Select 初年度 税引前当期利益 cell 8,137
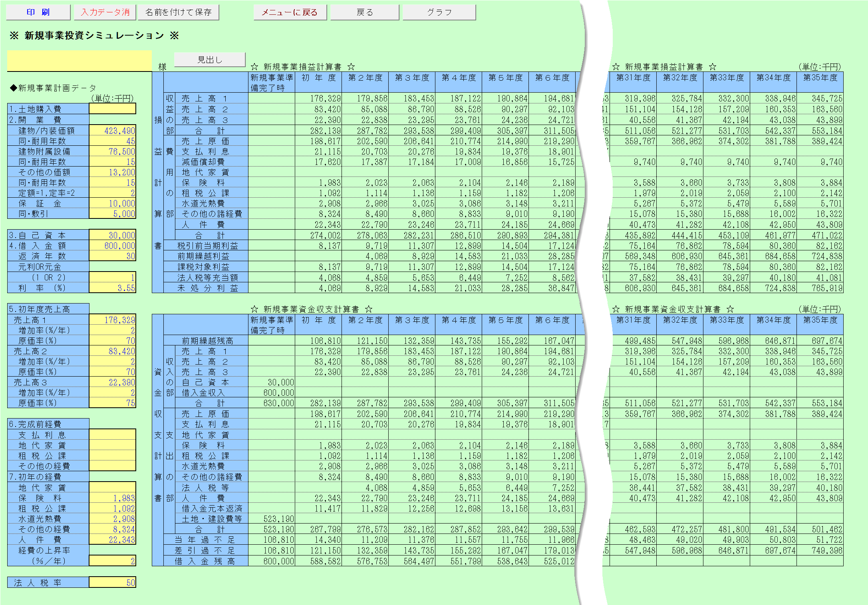Viewport: 868px width, 605px height. [318, 246]
